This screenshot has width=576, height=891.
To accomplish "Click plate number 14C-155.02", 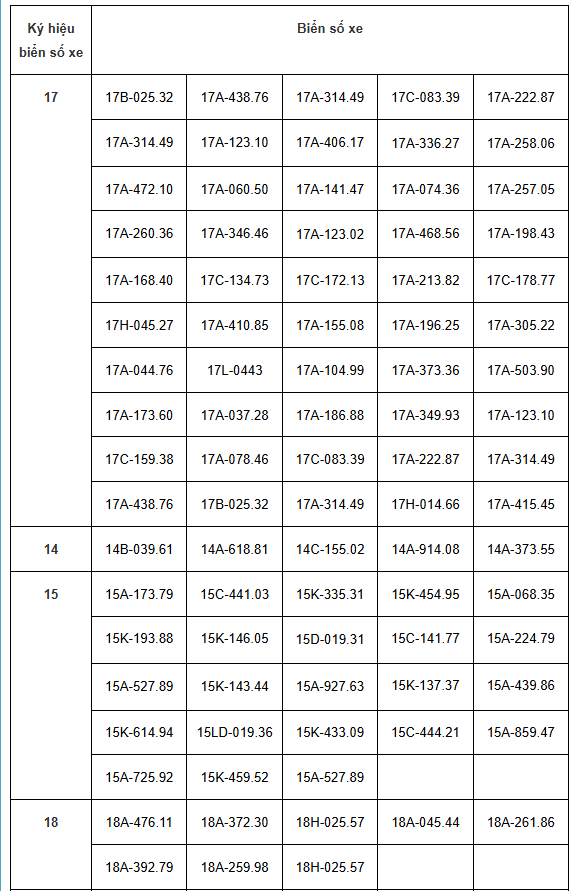I will click(330, 549).
